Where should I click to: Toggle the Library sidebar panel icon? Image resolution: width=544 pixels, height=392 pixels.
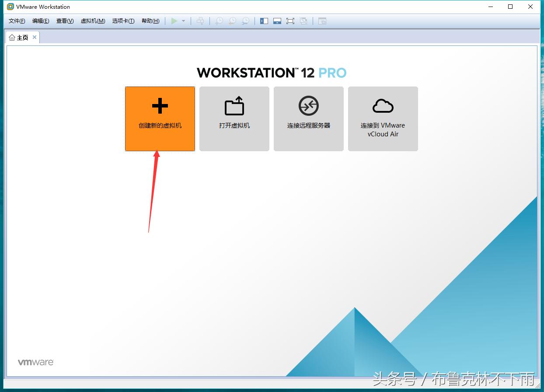264,21
